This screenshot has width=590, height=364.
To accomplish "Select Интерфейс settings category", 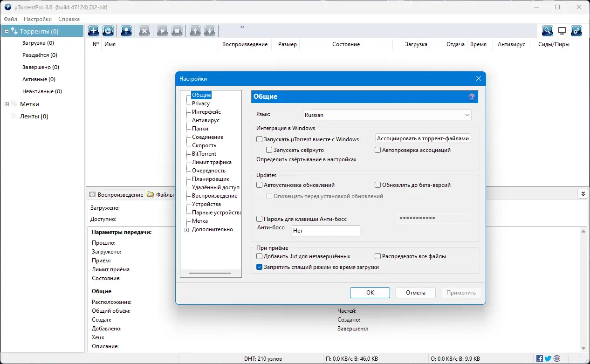I will (x=206, y=112).
